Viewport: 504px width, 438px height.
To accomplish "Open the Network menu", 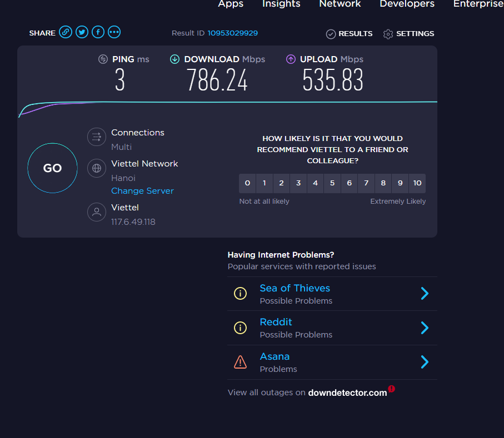I will coord(340,3).
